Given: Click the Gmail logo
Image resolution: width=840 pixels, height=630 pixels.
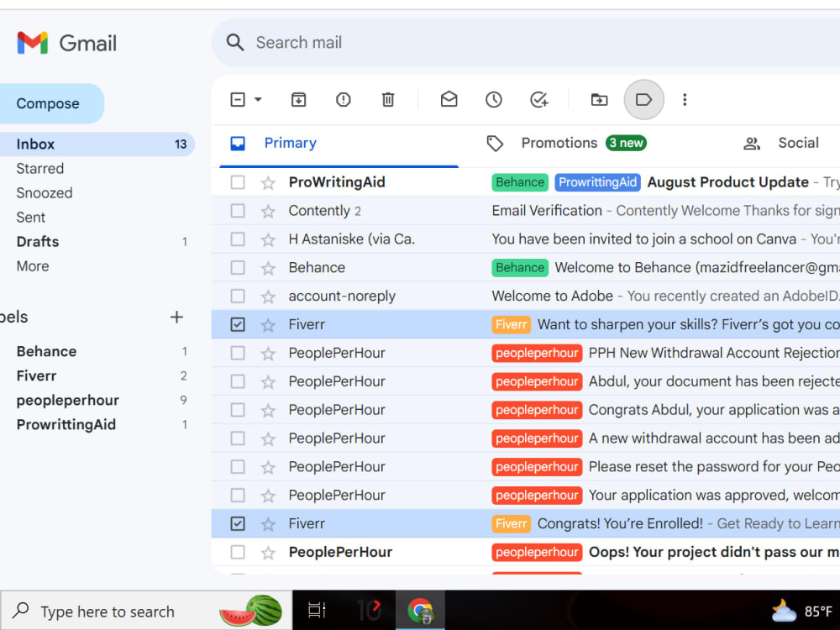Looking at the screenshot, I should point(66,43).
